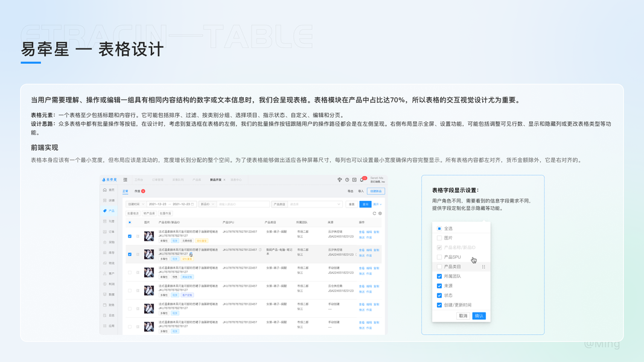Viewport: 644px width, 362px height.
Task: Click the 导入 link
Action: pyautogui.click(x=361, y=191)
